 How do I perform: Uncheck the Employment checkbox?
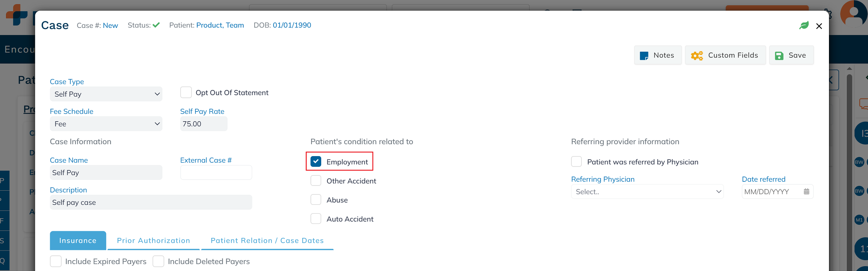[316, 161]
